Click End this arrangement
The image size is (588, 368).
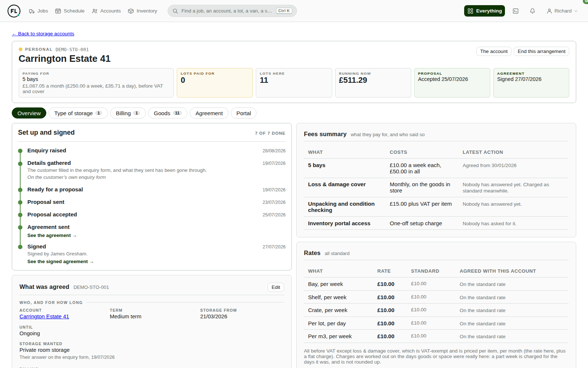click(541, 52)
